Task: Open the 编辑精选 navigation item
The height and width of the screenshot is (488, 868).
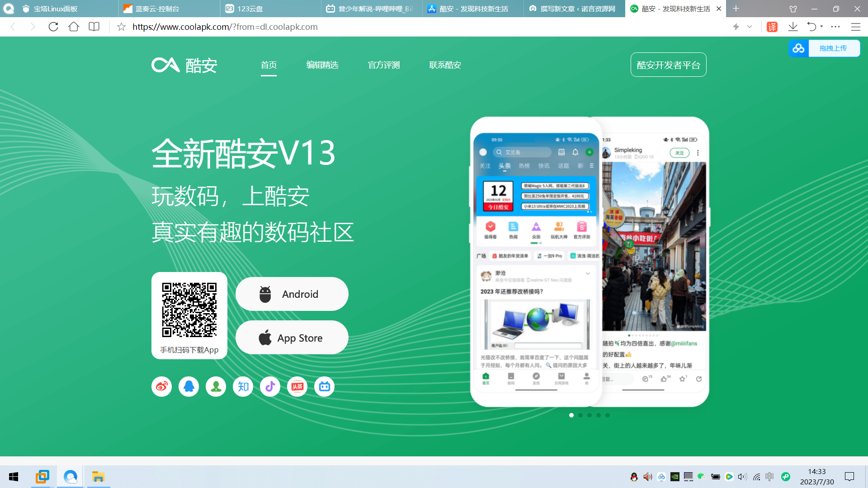Action: (x=322, y=65)
